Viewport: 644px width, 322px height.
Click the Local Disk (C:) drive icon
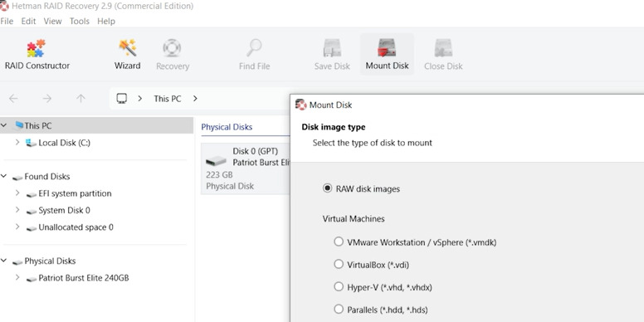click(x=31, y=143)
